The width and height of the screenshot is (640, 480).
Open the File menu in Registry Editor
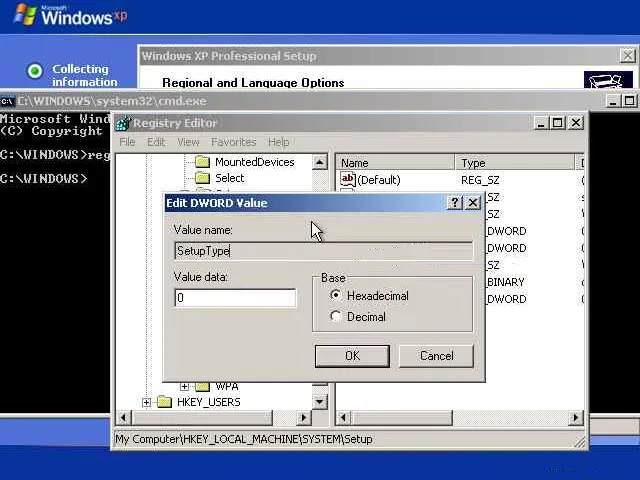(127, 142)
